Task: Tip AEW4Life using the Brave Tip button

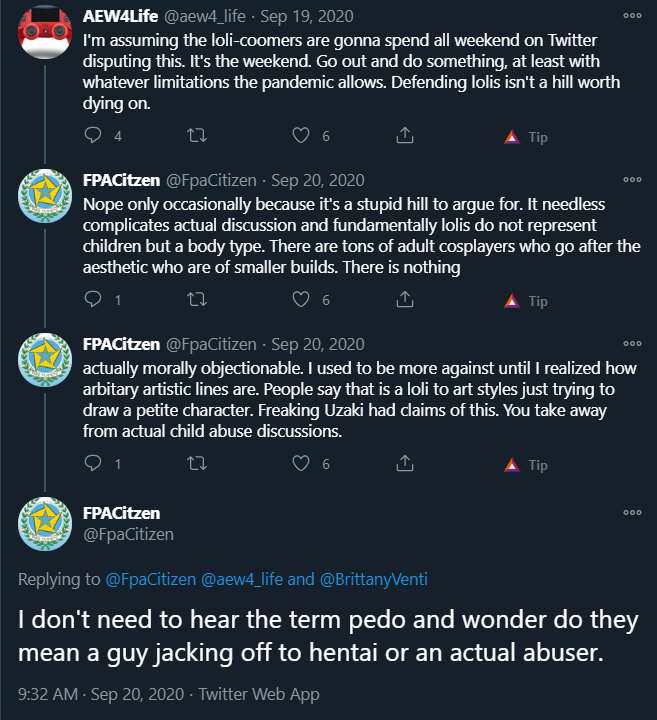Action: [526, 137]
